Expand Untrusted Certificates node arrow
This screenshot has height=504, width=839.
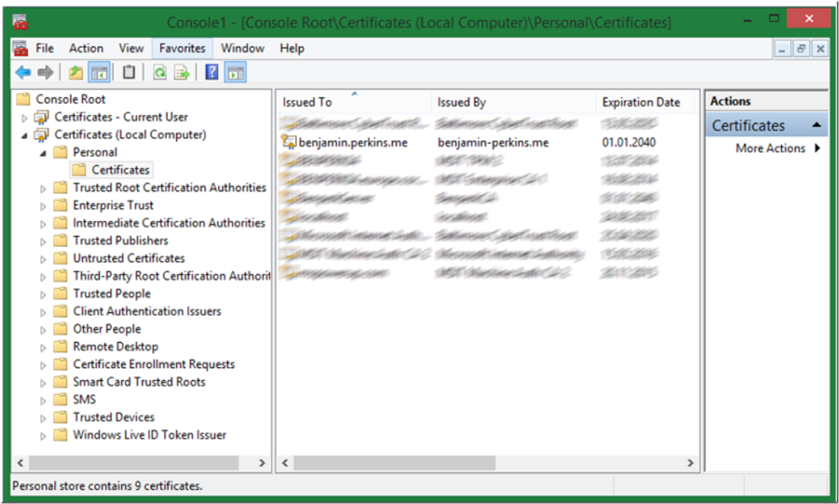click(x=43, y=259)
